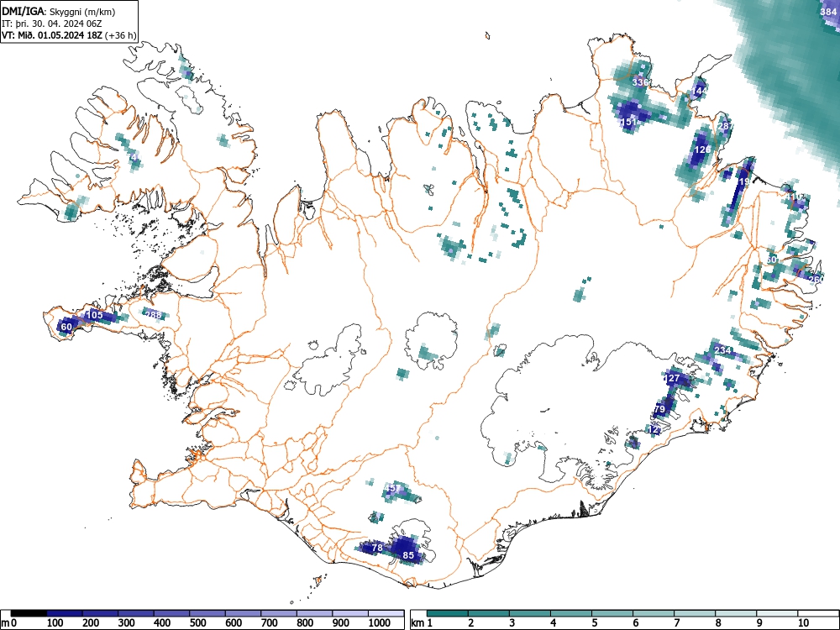Click the 287 value label
Image resolution: width=840 pixels, height=630 pixels.
tap(726, 127)
